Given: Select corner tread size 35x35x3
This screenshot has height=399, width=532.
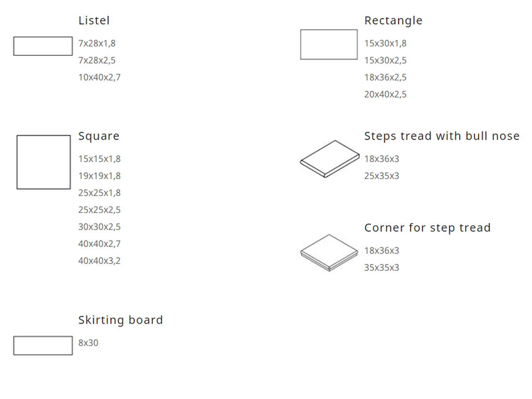Looking at the screenshot, I should pyautogui.click(x=382, y=268).
